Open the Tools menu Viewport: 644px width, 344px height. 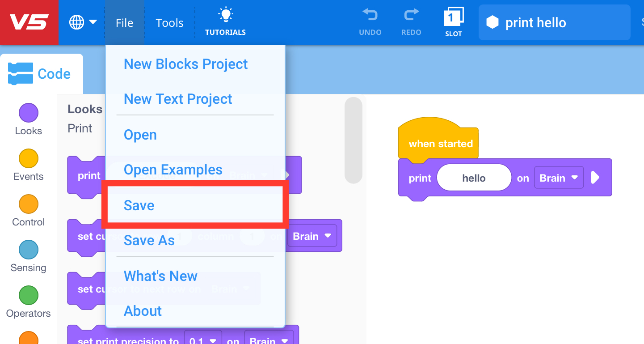(169, 22)
